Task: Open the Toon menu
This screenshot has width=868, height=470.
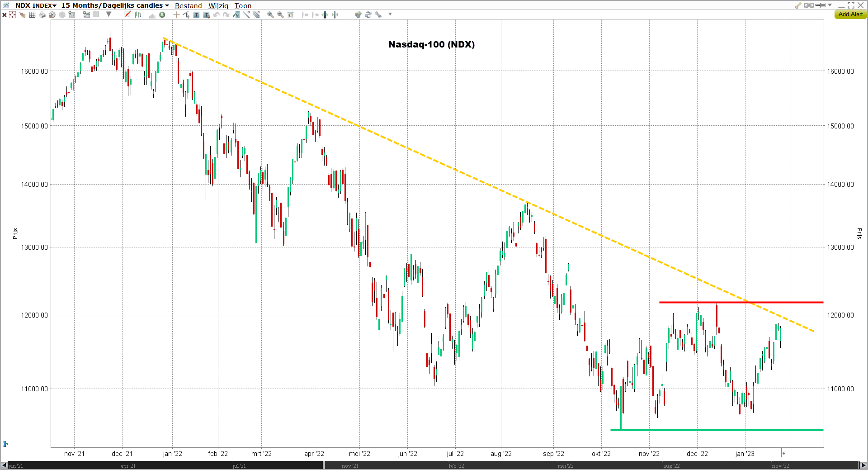Action: tap(243, 6)
